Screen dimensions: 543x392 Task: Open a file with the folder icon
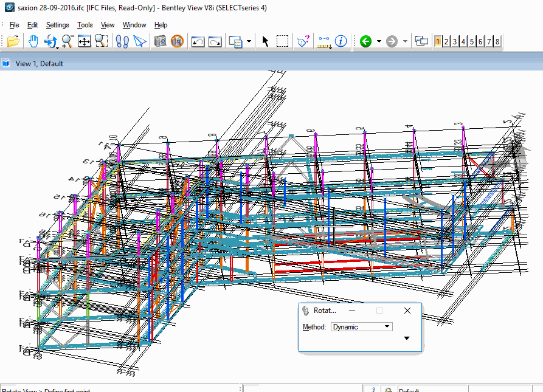click(13, 41)
